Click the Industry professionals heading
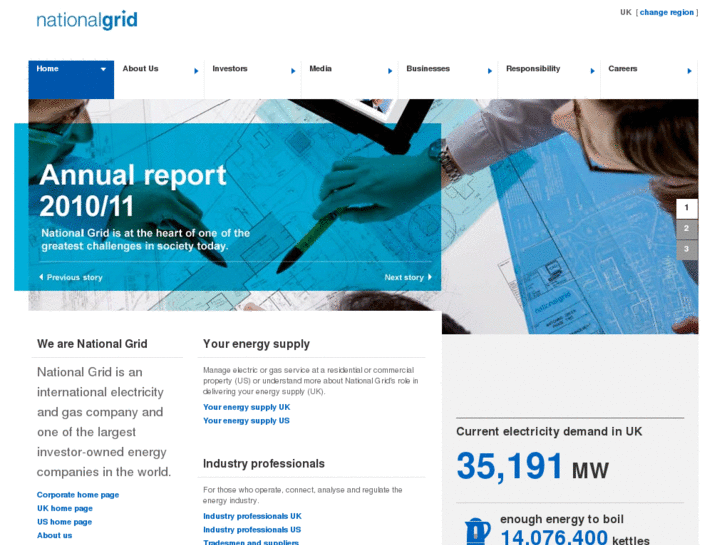 (264, 464)
